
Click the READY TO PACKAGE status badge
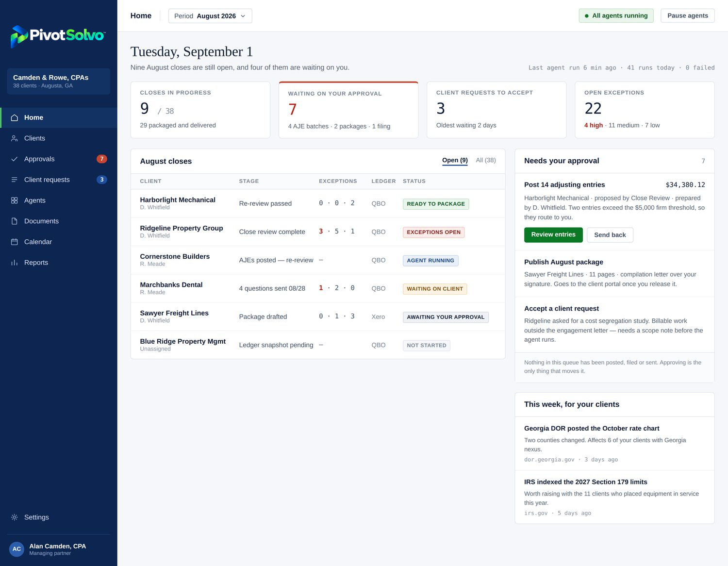click(436, 204)
